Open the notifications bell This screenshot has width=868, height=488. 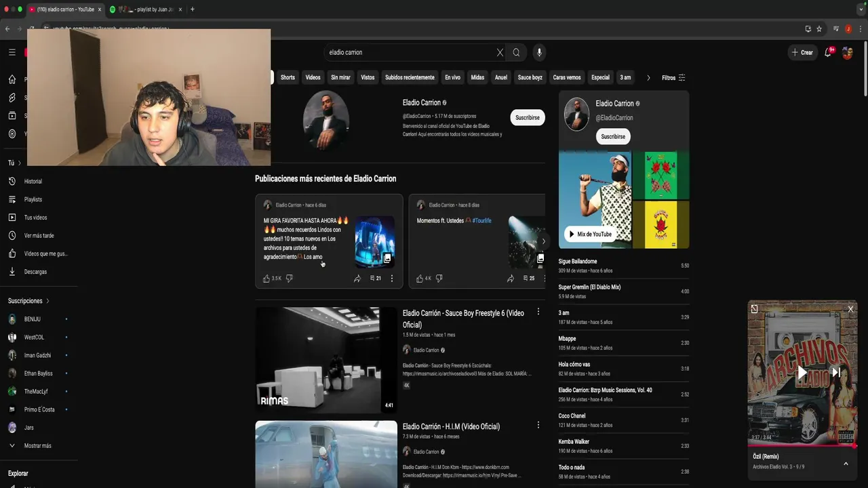[829, 52]
